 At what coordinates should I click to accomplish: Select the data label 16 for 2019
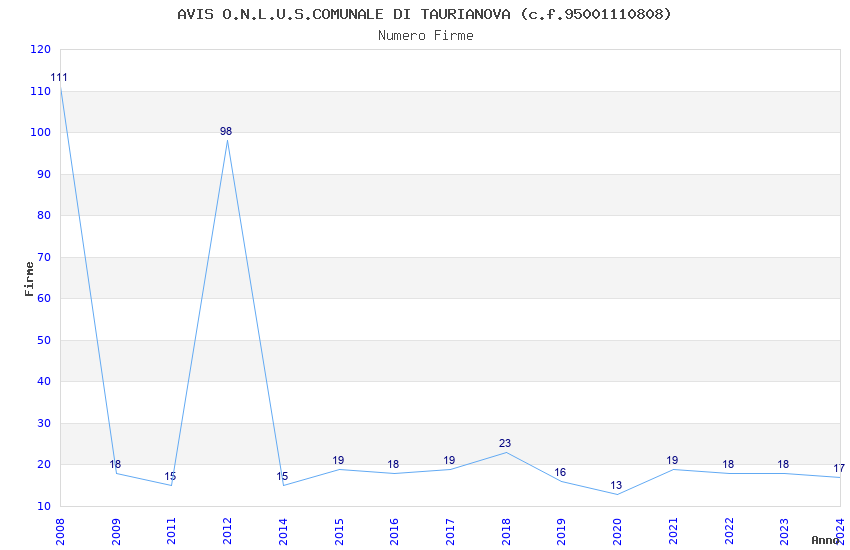click(561, 473)
